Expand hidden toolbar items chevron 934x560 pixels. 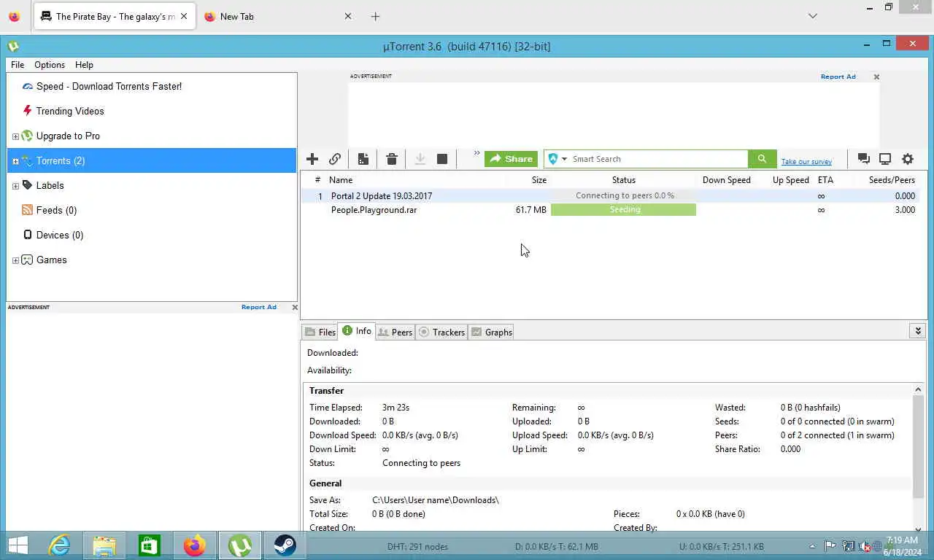click(x=476, y=153)
